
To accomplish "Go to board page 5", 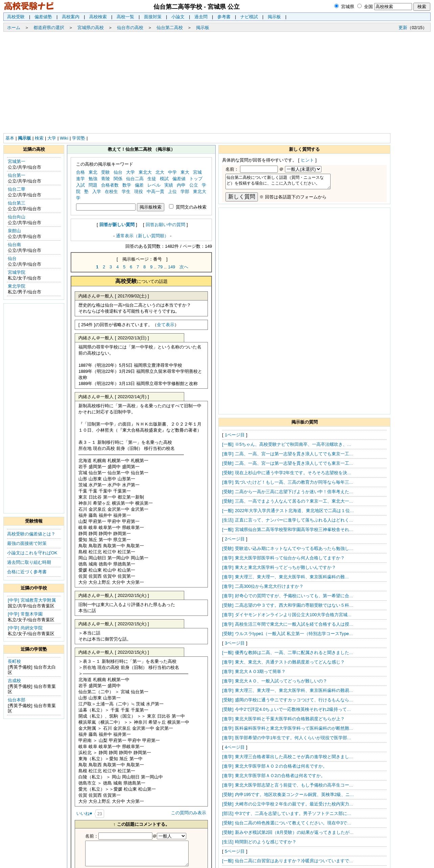I will [x=124, y=267].
